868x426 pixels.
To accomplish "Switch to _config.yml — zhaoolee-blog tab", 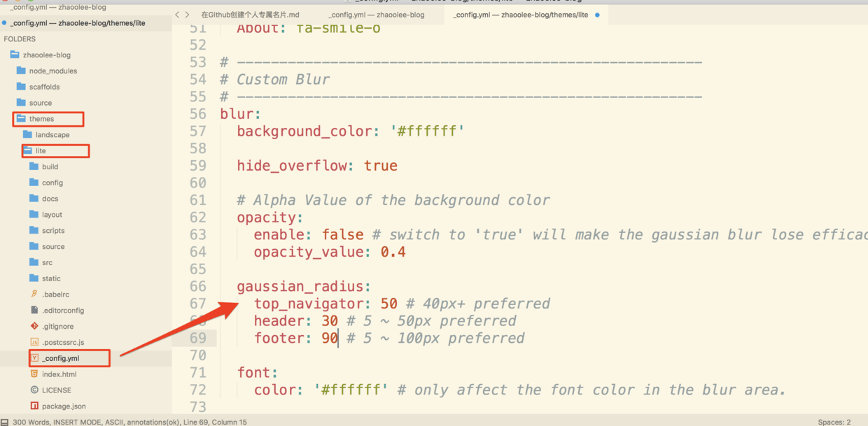I will [376, 15].
